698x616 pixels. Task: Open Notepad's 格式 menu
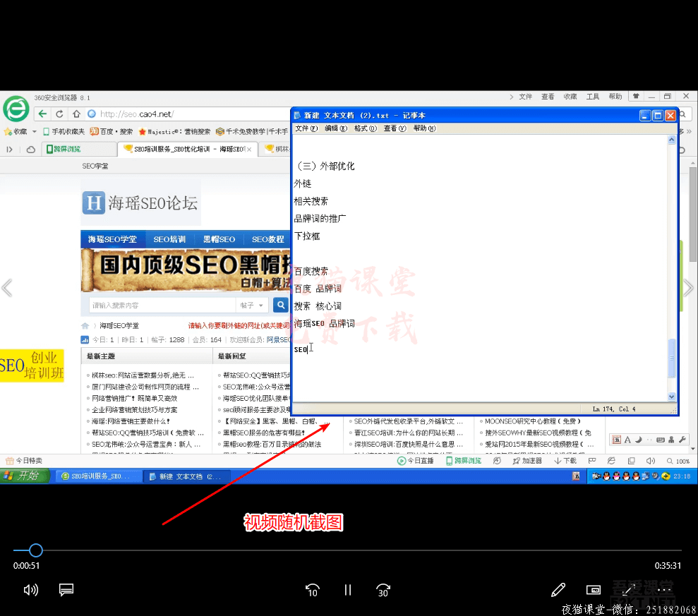pyautogui.click(x=366, y=128)
